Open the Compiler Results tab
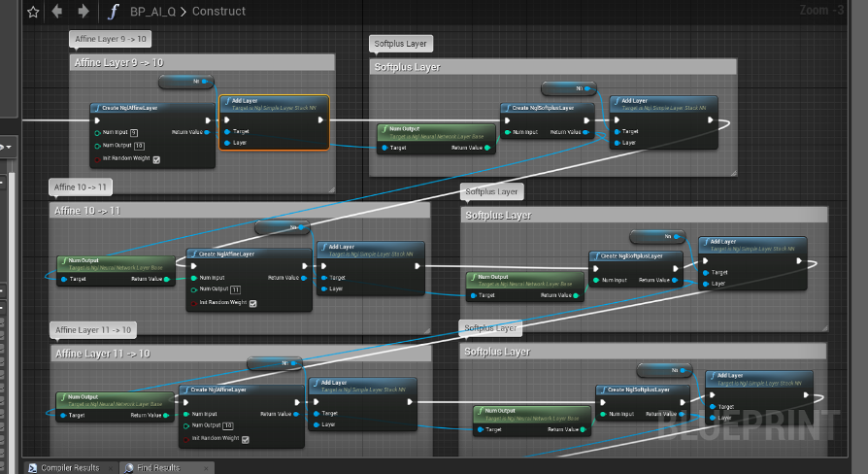The height and width of the screenshot is (474, 868). pos(69,468)
